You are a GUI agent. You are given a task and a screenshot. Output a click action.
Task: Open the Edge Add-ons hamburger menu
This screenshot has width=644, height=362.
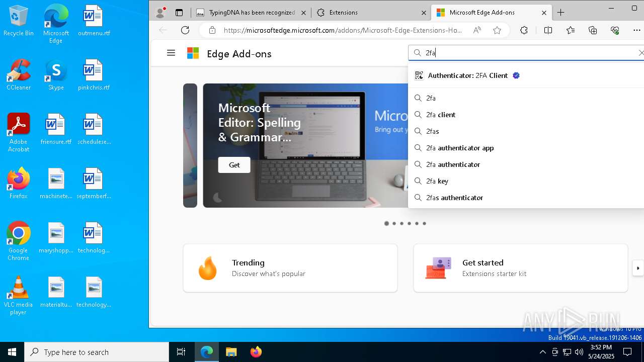point(171,53)
